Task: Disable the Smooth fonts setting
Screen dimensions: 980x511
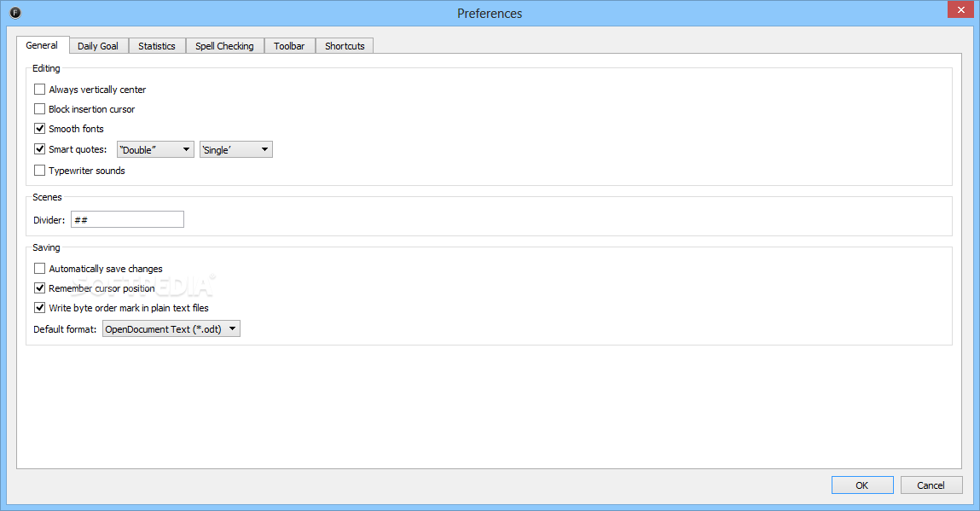Action: point(39,128)
